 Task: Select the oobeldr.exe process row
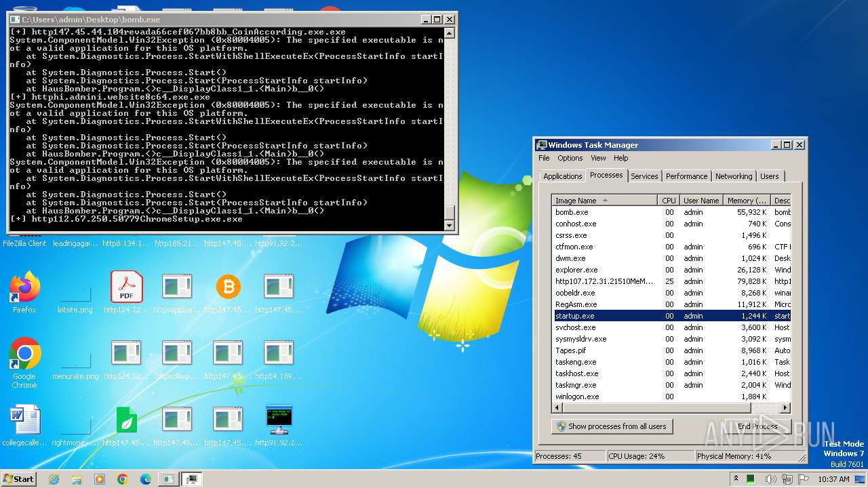[x=671, y=293]
